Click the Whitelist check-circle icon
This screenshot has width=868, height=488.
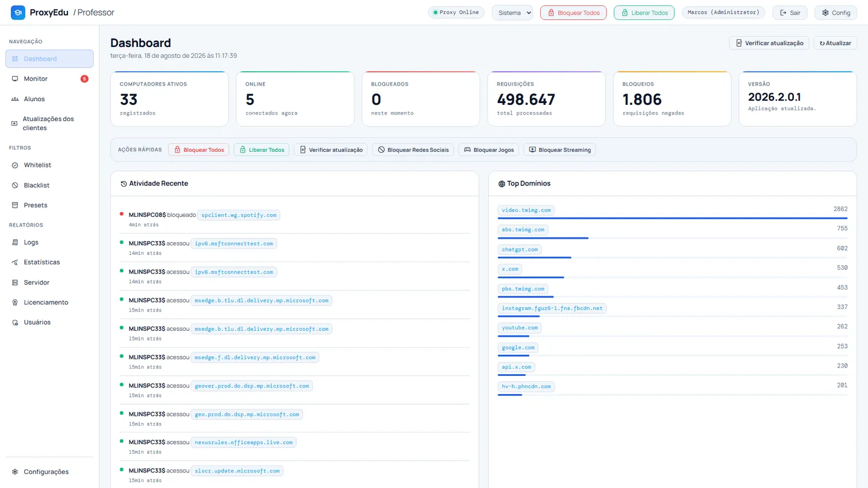[15, 165]
